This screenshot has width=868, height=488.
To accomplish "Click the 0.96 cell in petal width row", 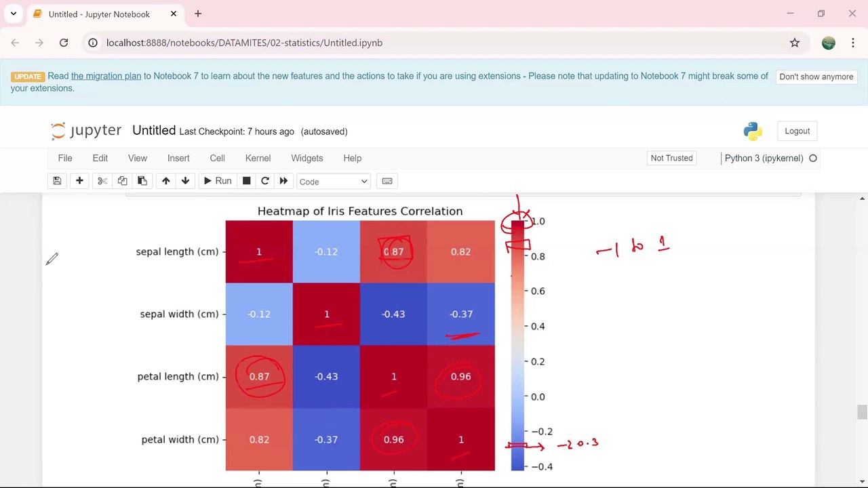I will (x=393, y=439).
